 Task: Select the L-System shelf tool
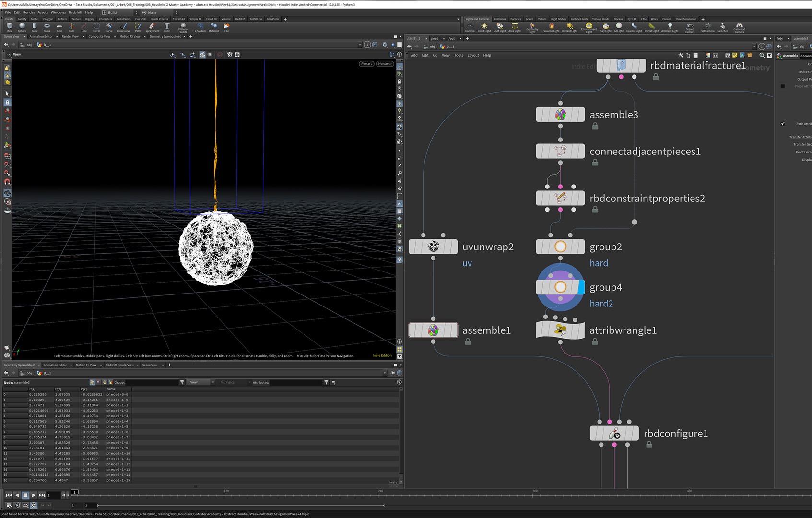click(200, 26)
